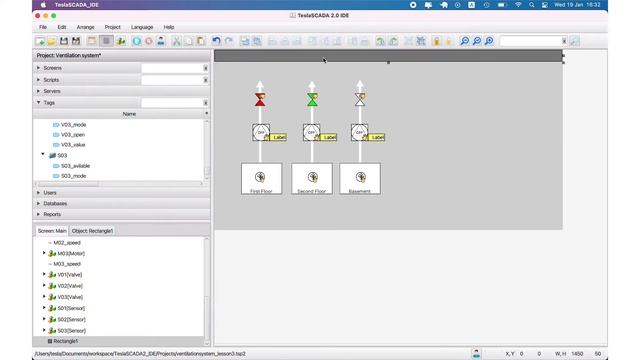
Task: Select the V03_open tag
Action: (73, 135)
